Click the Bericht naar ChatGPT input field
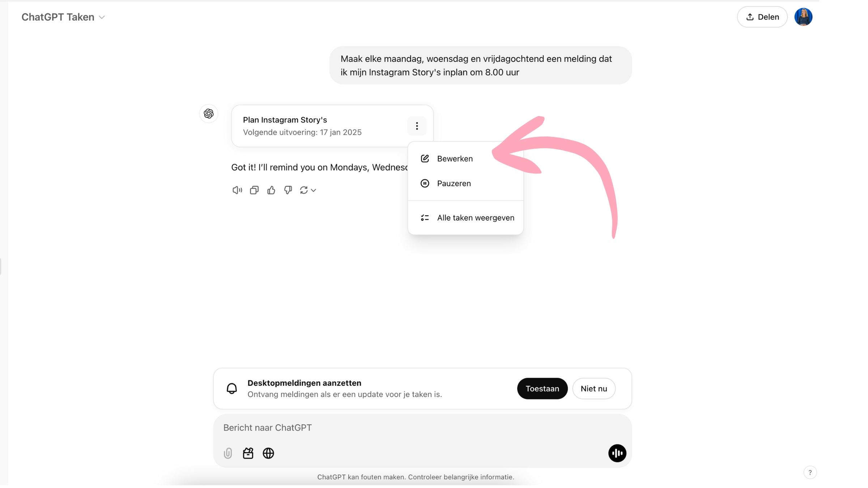This screenshot has height=488, width=868. (x=423, y=427)
